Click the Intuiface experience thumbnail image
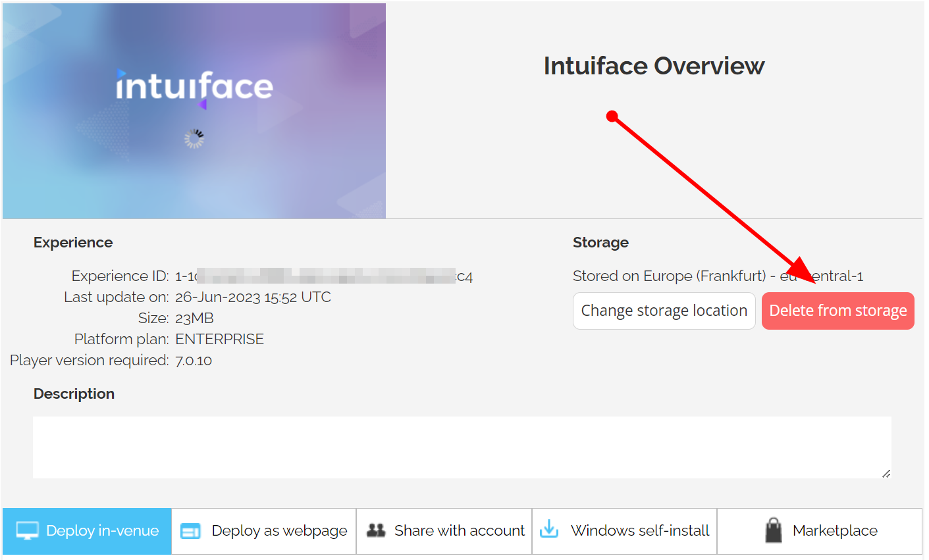Screen dimensions: 929x560 pyautogui.click(x=194, y=111)
